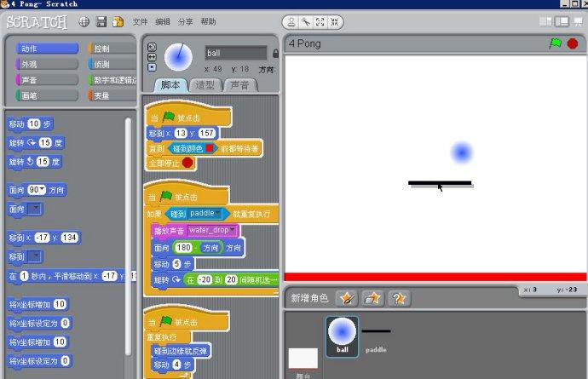
Task: Switch to 造型 tab
Action: pos(205,85)
